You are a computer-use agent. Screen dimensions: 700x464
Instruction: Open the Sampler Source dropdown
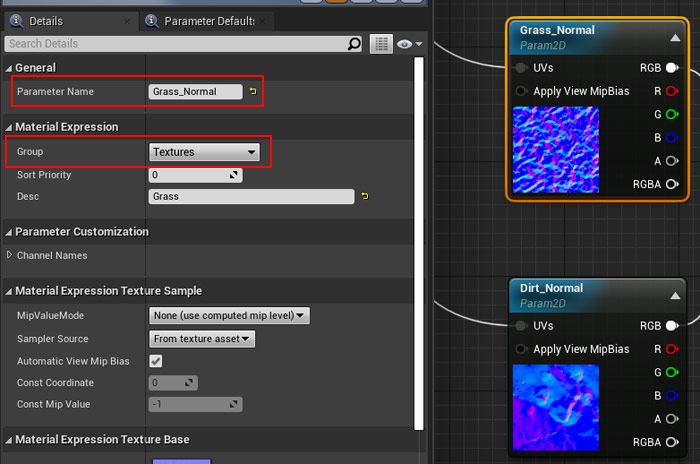coord(203,339)
